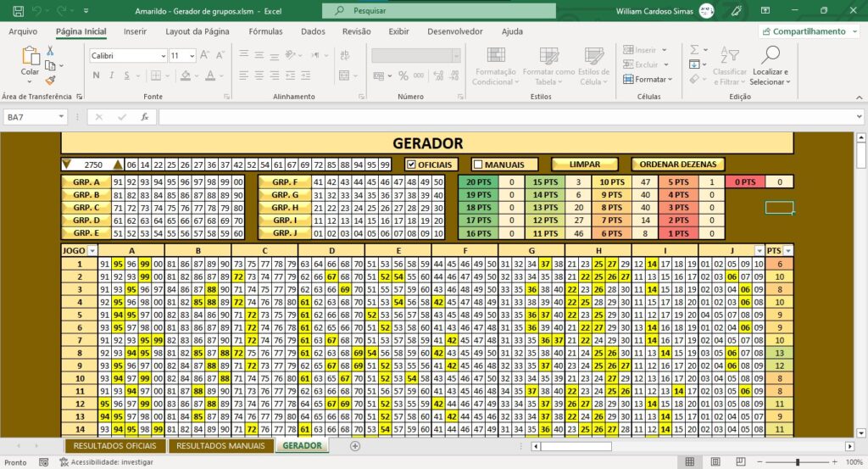Click the percent style icon

(x=403, y=75)
